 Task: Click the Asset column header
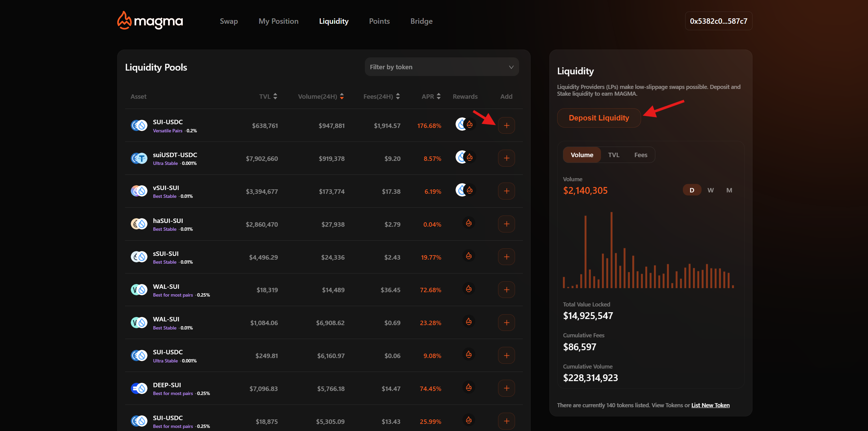[138, 97]
